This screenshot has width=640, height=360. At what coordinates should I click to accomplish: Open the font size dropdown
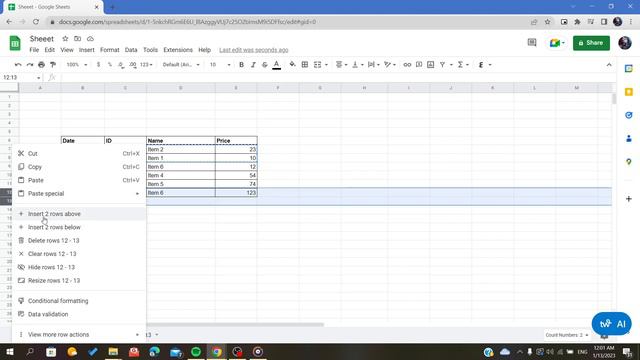220,64
